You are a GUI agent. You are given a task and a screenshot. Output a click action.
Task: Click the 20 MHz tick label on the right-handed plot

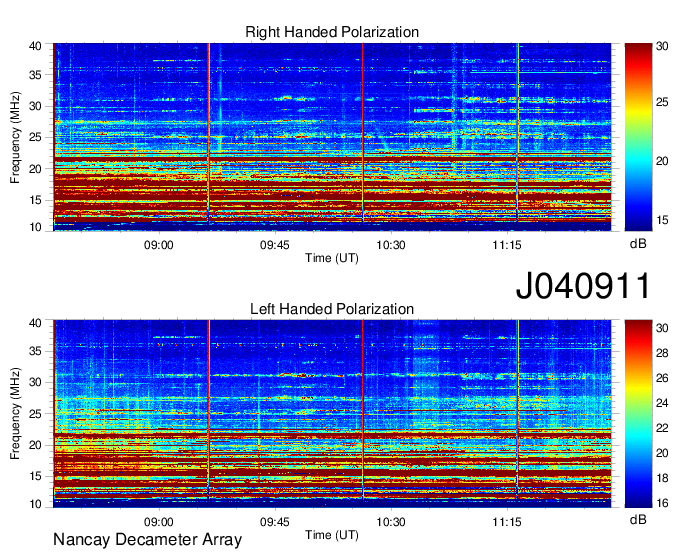[35, 169]
